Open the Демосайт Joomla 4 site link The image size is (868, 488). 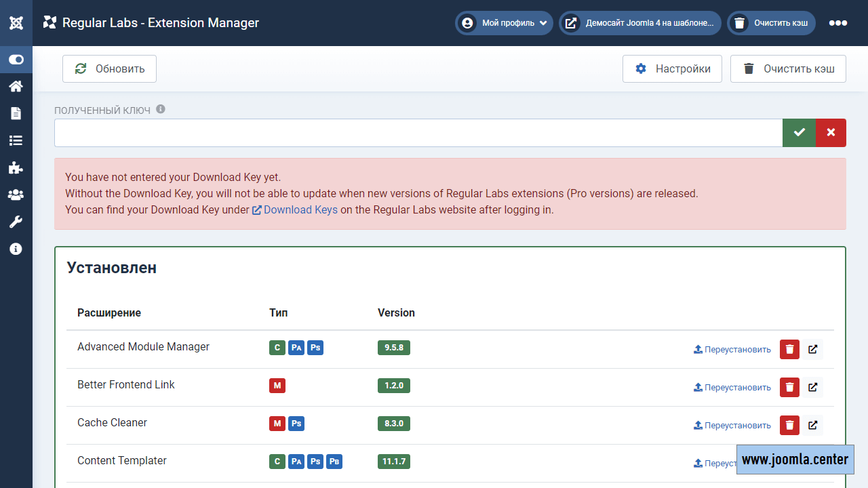pos(641,23)
